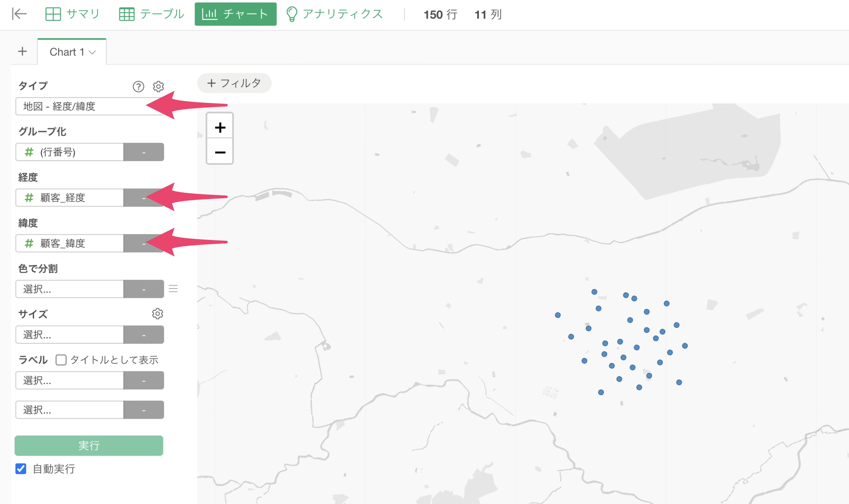This screenshot has height=504, width=849.
Task: Open the help question mark icon
Action: [138, 87]
